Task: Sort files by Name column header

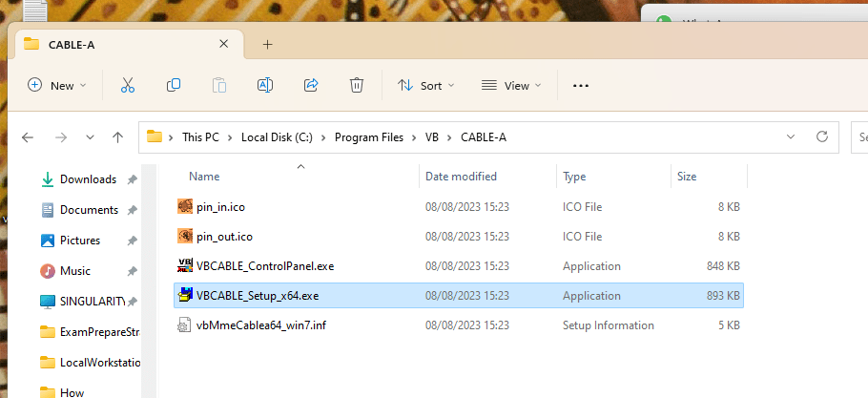Action: click(204, 177)
